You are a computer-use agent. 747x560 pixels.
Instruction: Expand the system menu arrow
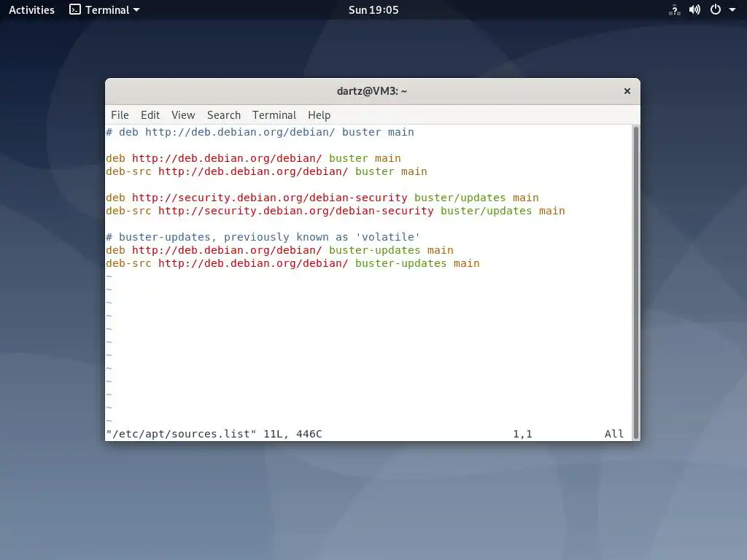[x=732, y=9]
